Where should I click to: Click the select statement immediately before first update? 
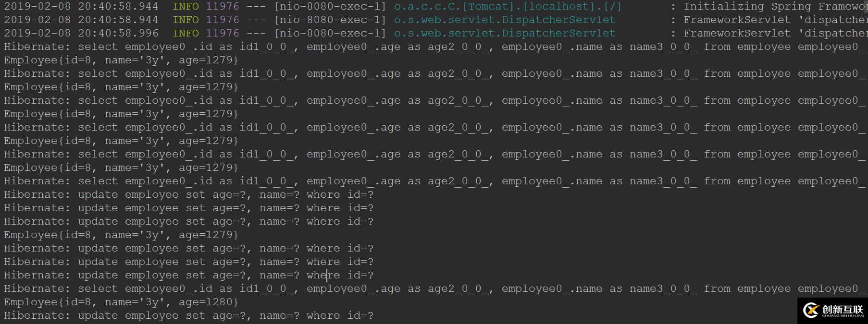434,181
